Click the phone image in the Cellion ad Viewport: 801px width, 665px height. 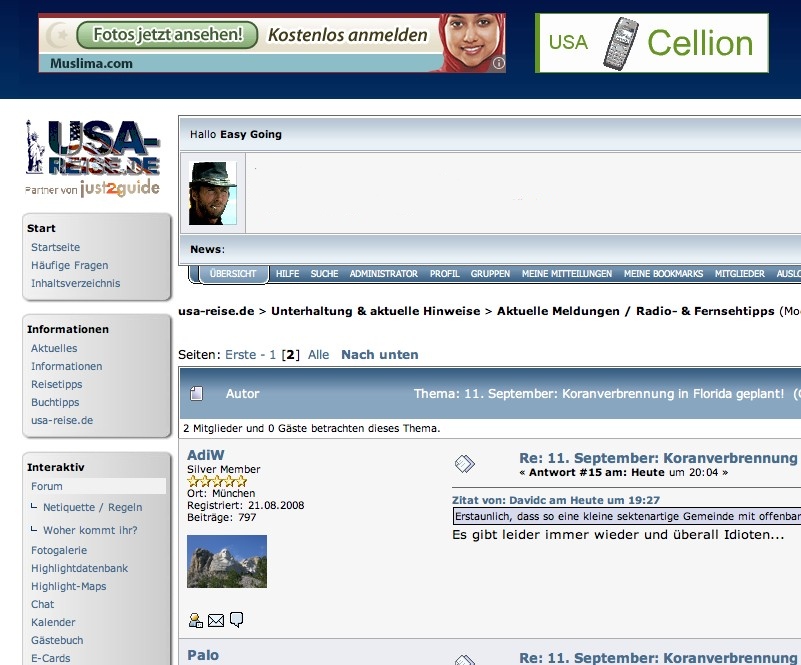pos(620,43)
